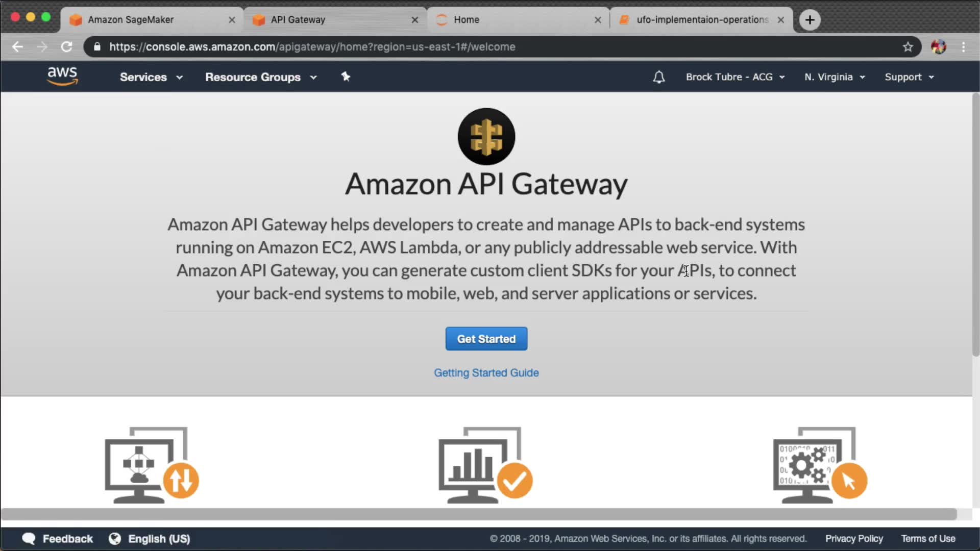Open Brock Tubre - ACG account menu
The image size is (980, 551).
(x=734, y=77)
